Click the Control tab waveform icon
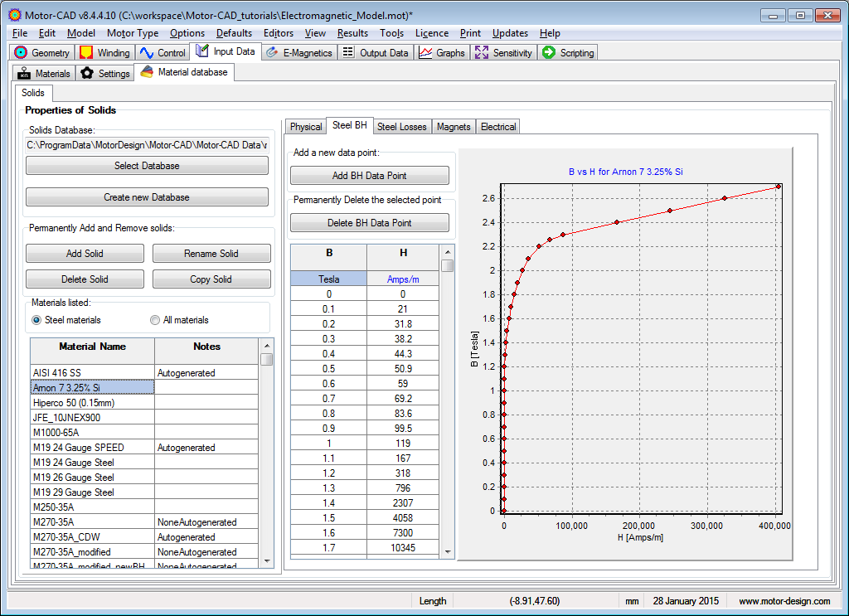 pos(147,52)
